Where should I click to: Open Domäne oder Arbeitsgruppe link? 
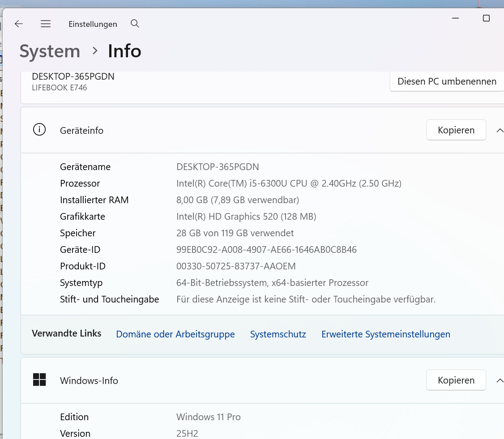175,334
